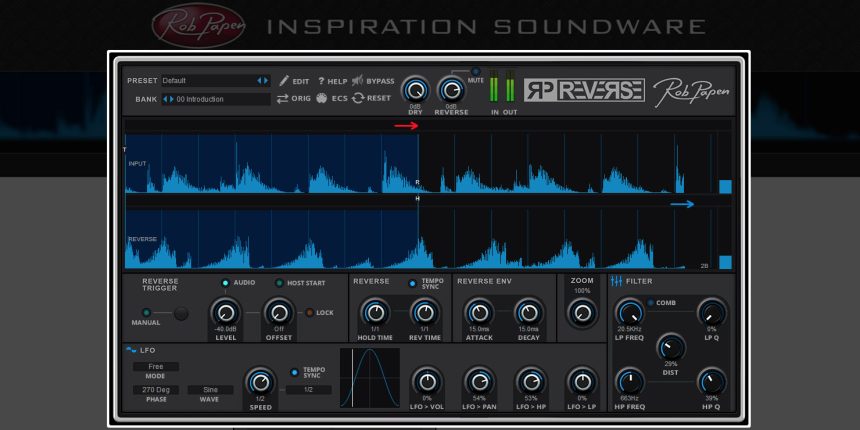
Task: Toggle the Audio trigger LED
Action: pyautogui.click(x=226, y=283)
